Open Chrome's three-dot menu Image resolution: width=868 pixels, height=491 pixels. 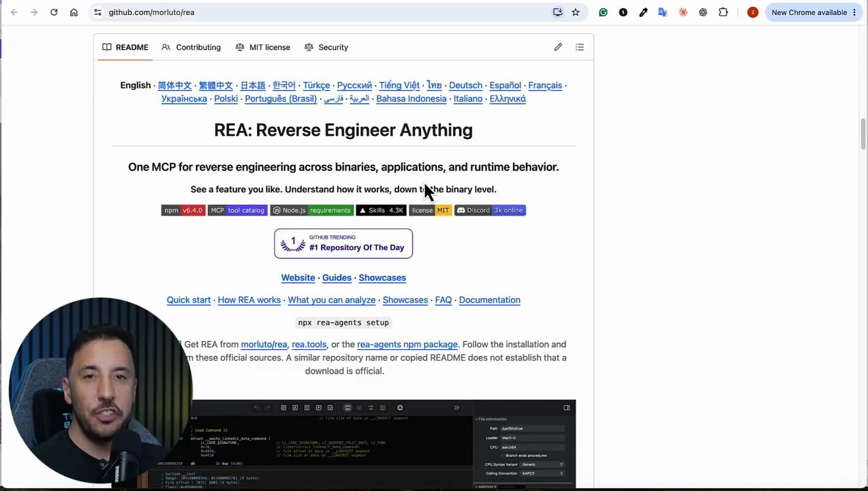coord(854,12)
